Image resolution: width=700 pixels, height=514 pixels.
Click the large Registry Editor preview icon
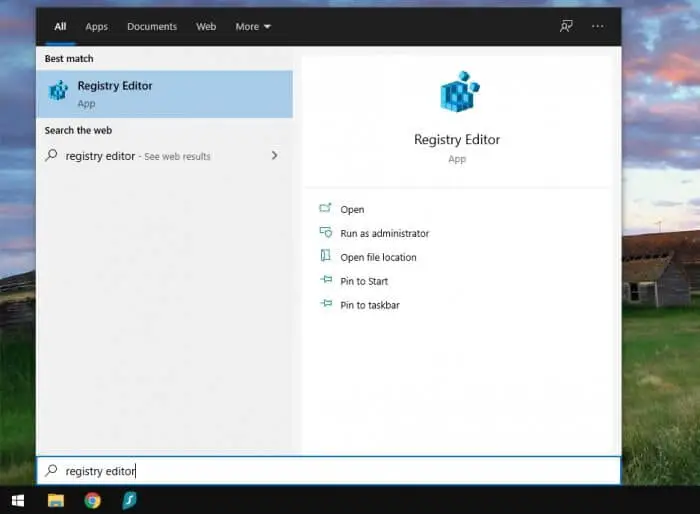[459, 92]
